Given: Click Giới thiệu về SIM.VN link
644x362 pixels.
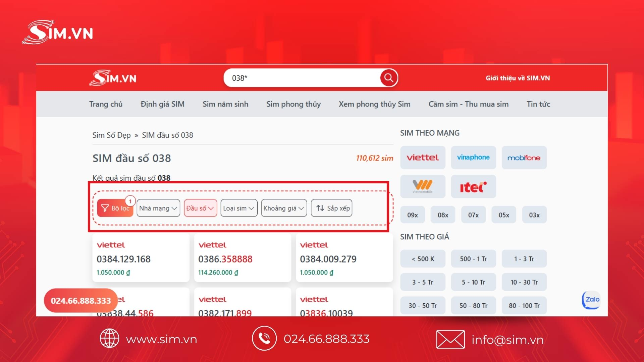Looking at the screenshot, I should click(518, 78).
